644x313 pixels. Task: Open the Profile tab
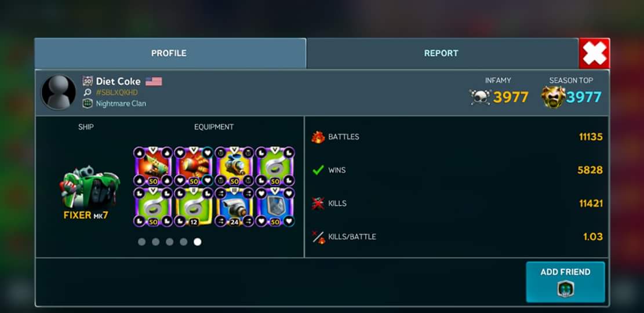170,53
